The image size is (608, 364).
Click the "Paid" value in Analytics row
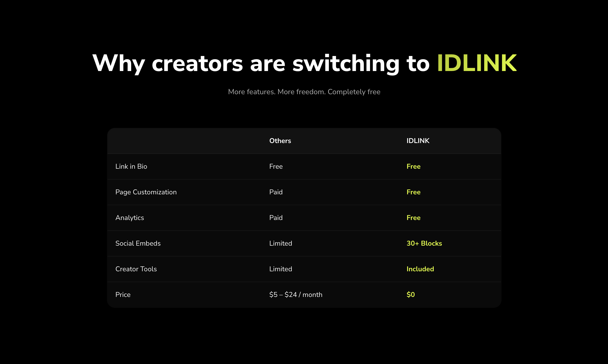point(276,218)
